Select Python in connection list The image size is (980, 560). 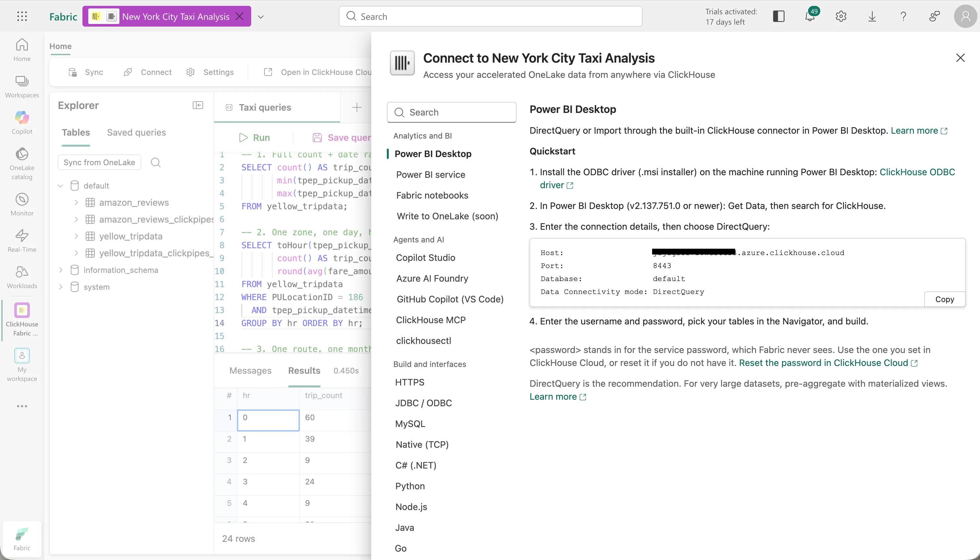coord(410,486)
